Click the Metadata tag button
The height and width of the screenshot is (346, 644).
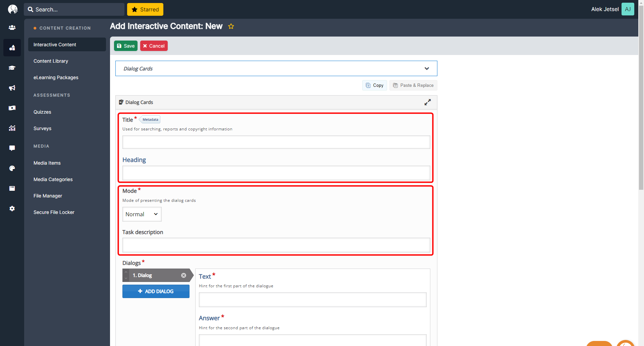[x=150, y=119]
